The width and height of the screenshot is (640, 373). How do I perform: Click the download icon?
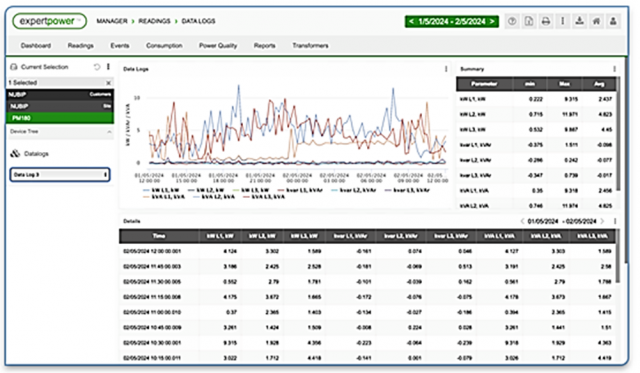[579, 21]
